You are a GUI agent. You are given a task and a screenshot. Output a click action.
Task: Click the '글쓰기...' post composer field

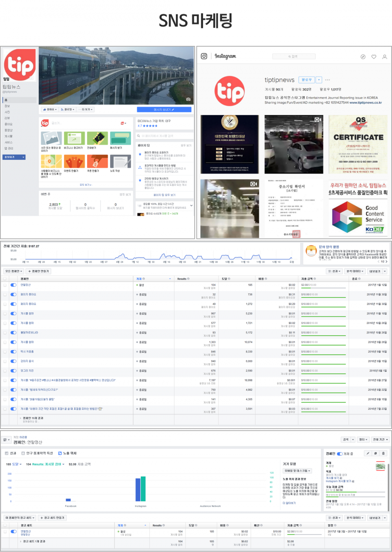(x=83, y=123)
